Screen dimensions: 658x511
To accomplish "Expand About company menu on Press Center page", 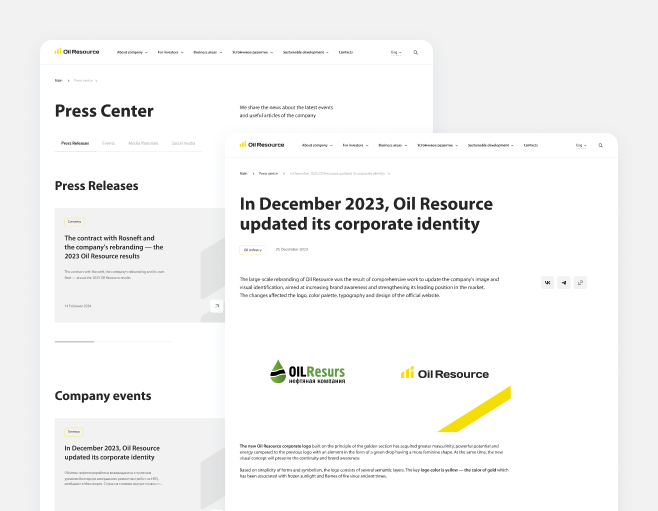I will click(132, 52).
